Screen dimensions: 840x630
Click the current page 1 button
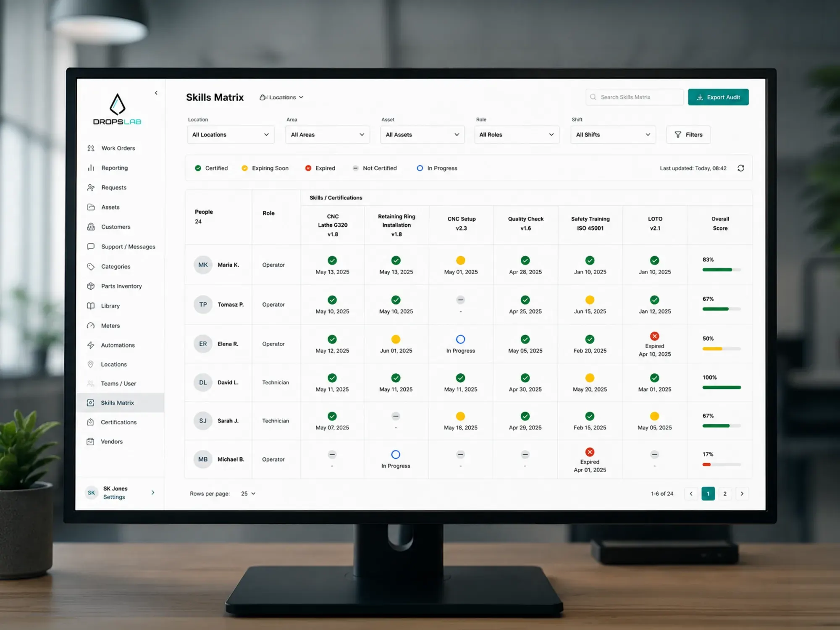coord(708,493)
